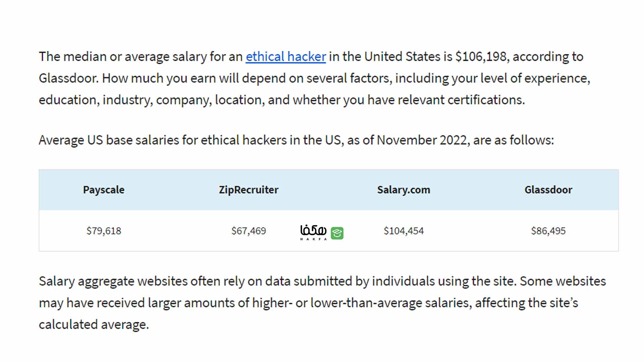Click the $67,469 ZipRecruiter salary cell
The width and height of the screenshot is (644, 362).
(x=249, y=231)
